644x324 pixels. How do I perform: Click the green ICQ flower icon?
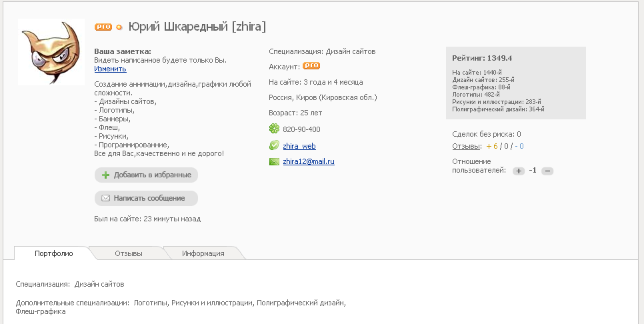(x=274, y=129)
